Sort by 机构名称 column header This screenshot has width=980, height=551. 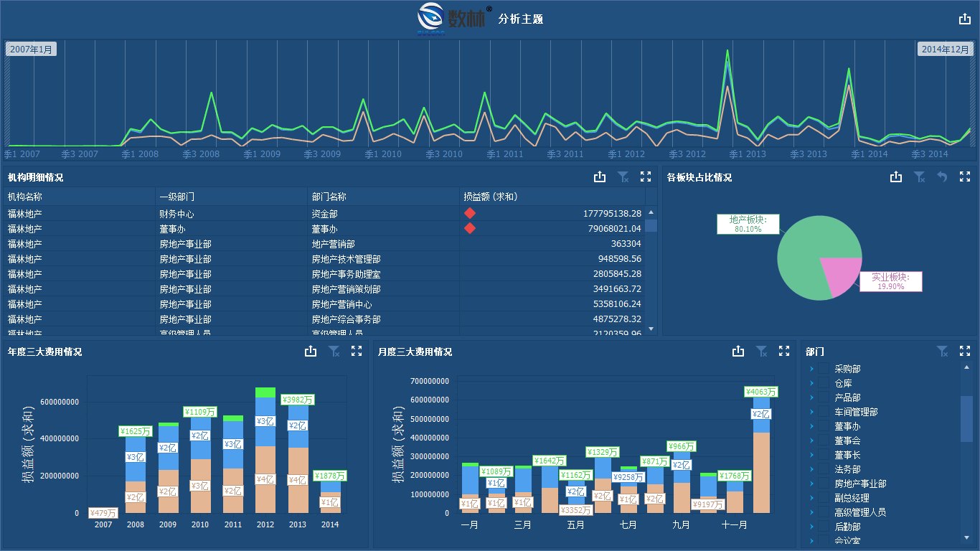pos(80,197)
